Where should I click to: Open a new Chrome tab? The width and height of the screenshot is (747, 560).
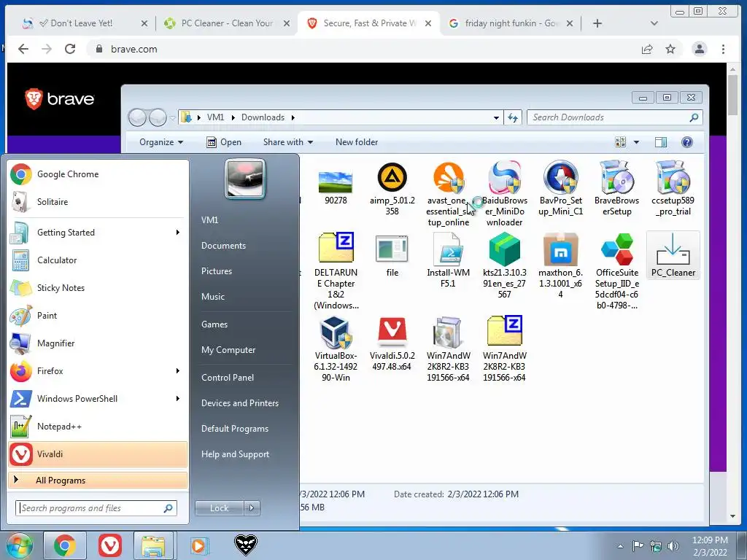point(597,23)
